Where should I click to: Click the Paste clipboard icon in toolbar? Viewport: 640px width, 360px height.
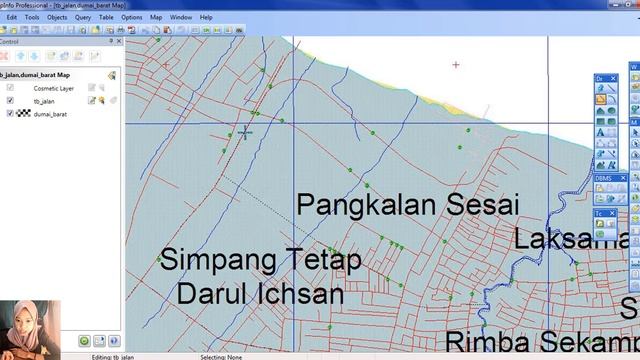pos(167,30)
